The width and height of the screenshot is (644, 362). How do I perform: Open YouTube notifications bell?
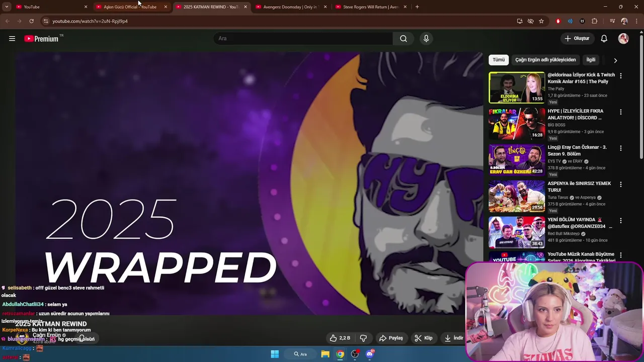[604, 39]
